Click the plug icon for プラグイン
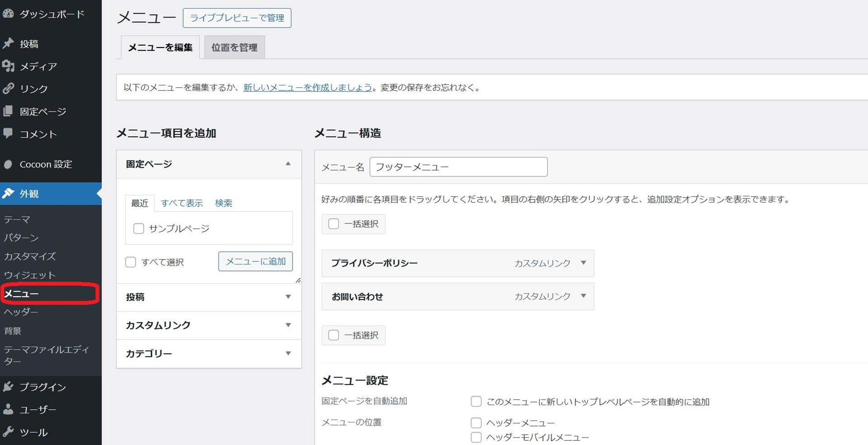 tap(8, 387)
